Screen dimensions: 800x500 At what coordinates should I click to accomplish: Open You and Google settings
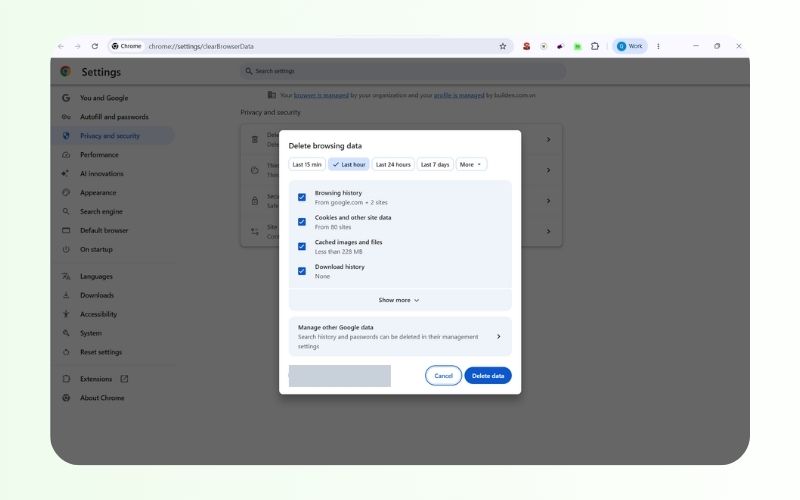104,98
